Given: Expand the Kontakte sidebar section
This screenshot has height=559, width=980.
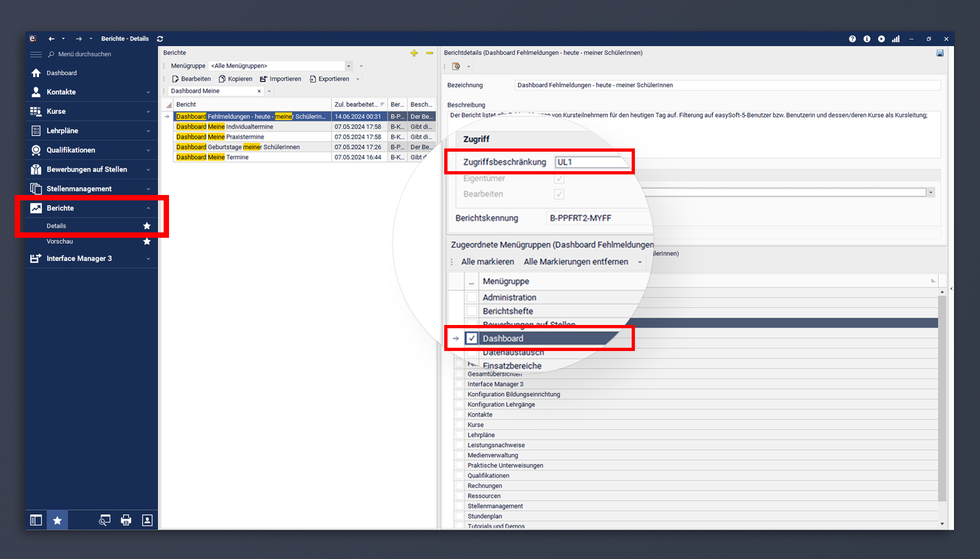Looking at the screenshot, I should coord(92,92).
